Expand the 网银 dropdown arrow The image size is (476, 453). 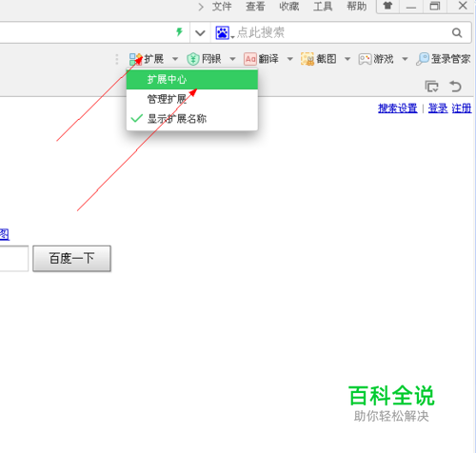232,59
